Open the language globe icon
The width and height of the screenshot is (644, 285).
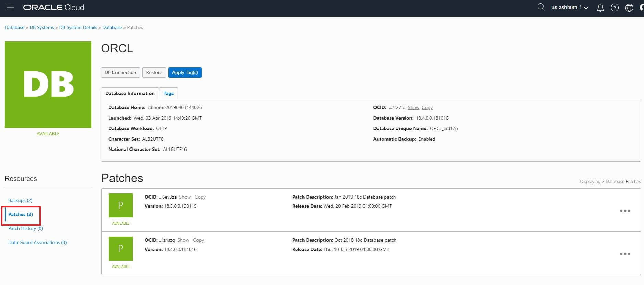pos(629,8)
